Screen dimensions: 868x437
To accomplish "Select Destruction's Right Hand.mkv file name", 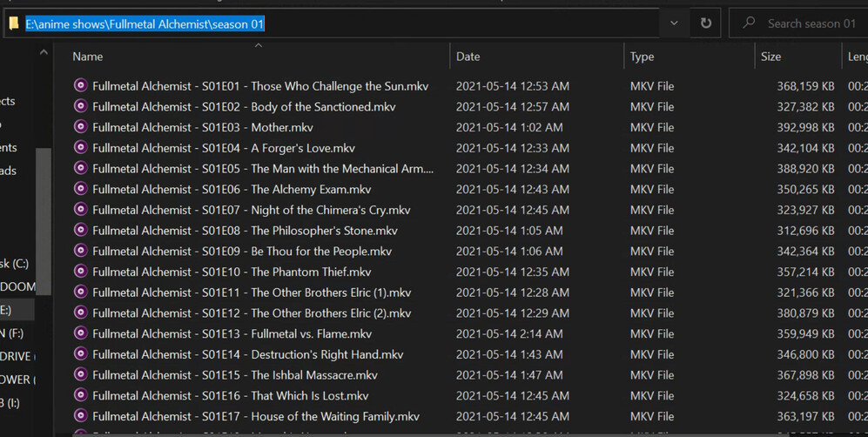I will (248, 354).
